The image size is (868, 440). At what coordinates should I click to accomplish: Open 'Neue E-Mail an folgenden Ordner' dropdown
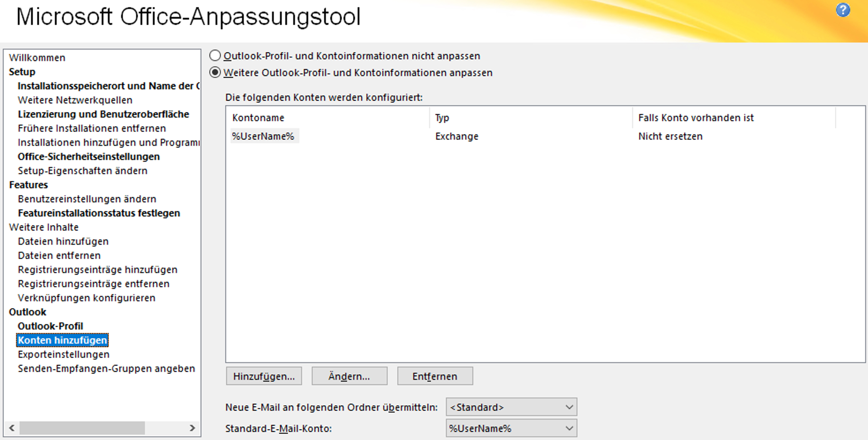pos(511,407)
